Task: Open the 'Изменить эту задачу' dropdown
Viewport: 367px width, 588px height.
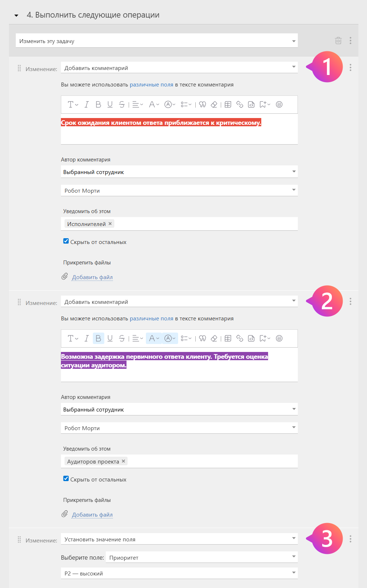Action: (157, 41)
